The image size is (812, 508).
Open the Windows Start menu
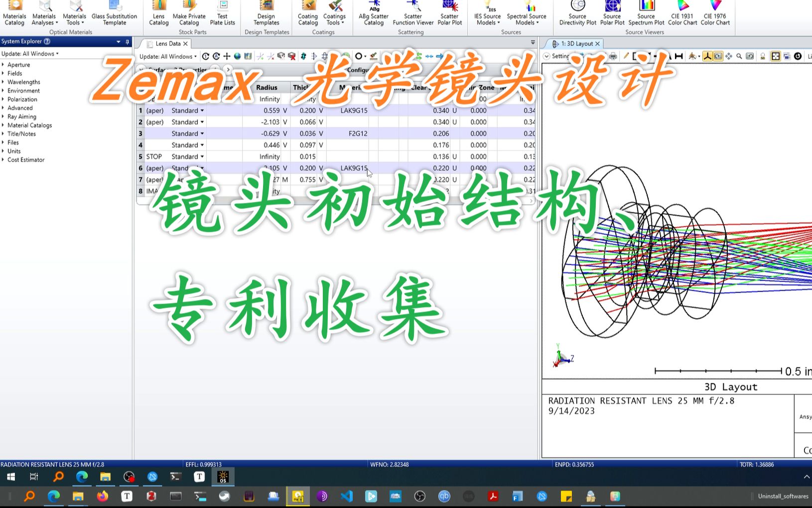(10, 477)
